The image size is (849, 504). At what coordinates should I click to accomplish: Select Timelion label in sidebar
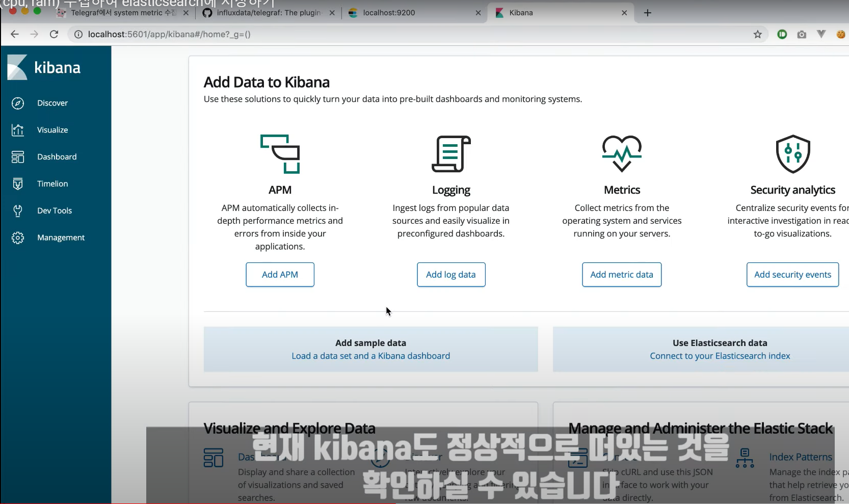pyautogui.click(x=52, y=184)
